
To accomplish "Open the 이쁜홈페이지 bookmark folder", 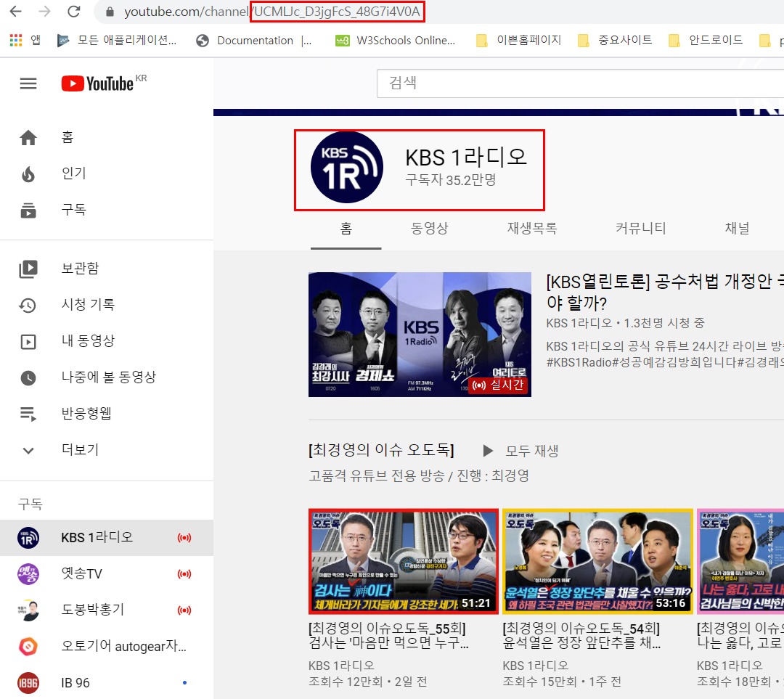I will click(x=518, y=41).
